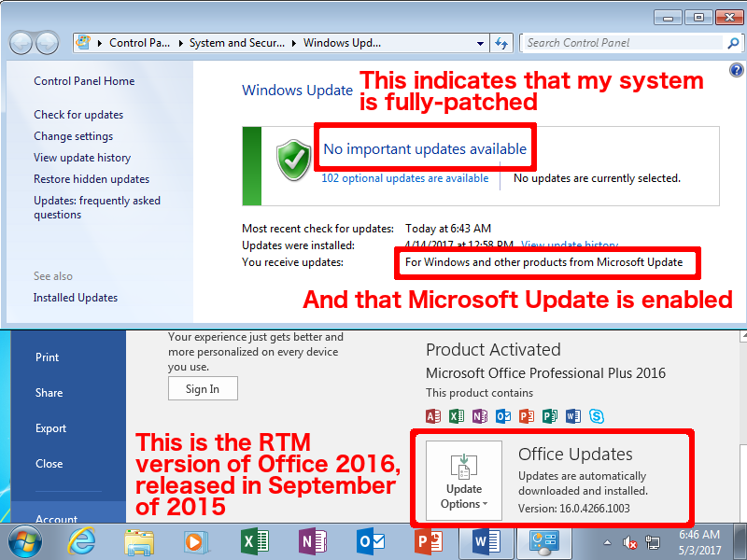Click the Windows Start orb
Image resolution: width=747 pixels, height=560 pixels.
25,542
